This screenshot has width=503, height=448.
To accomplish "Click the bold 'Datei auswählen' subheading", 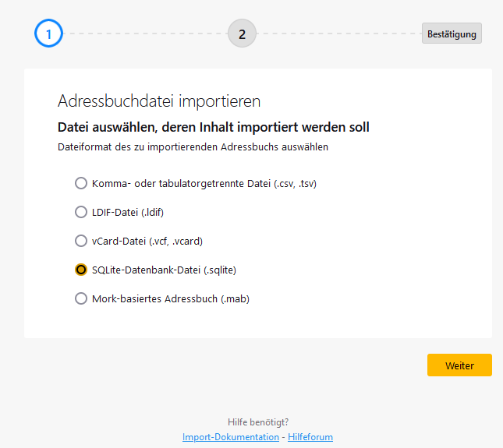I will (x=214, y=126).
